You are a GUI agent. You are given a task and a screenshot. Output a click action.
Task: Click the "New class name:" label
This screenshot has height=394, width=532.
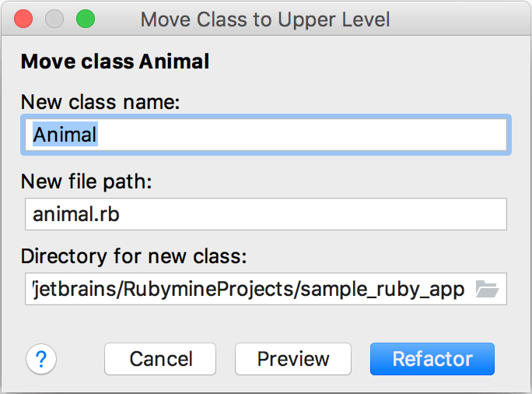[x=100, y=102]
